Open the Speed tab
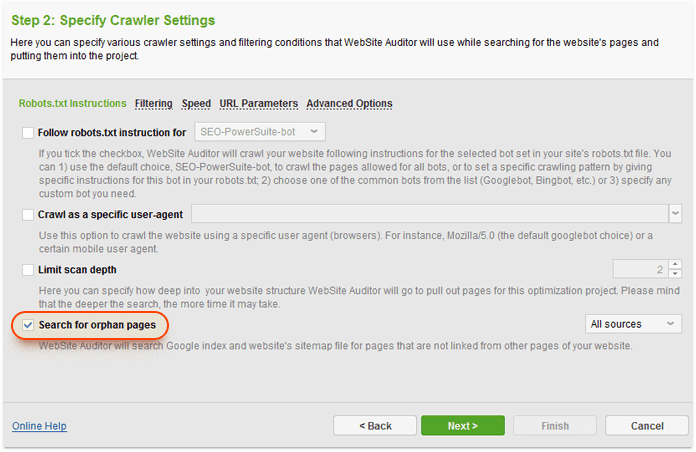 tap(196, 104)
